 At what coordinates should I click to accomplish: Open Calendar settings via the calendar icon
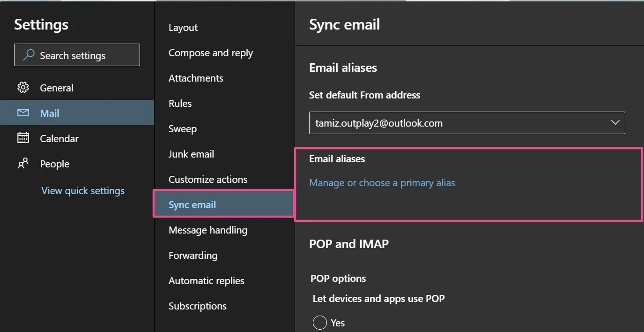(x=22, y=138)
